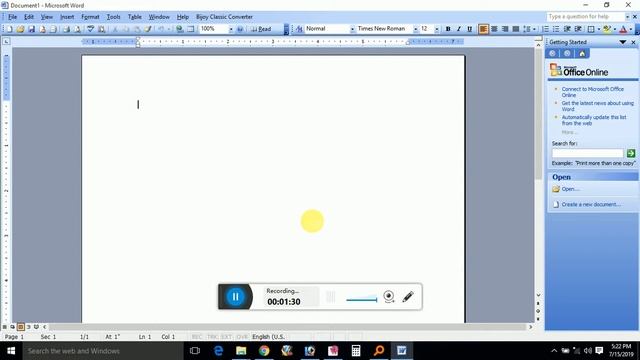Open the Format menu
The image size is (640, 360).
tap(90, 17)
